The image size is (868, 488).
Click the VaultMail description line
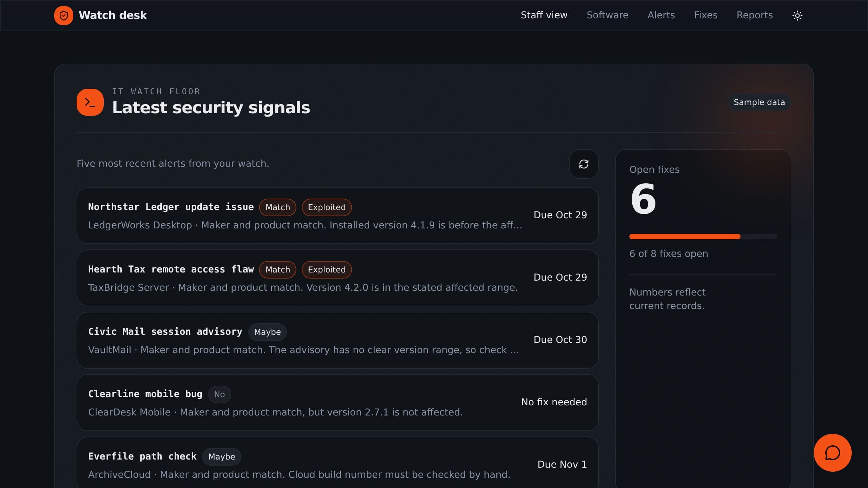click(304, 350)
